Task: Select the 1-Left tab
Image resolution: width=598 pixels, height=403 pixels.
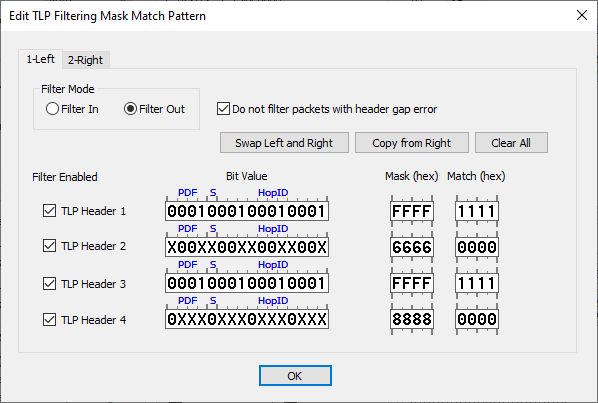Action: pyautogui.click(x=40, y=59)
